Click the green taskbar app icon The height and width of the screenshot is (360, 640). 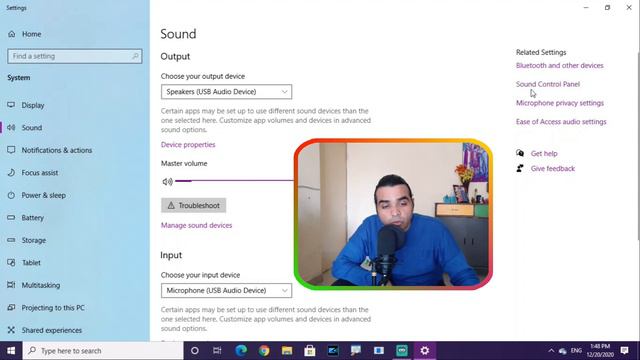(x=402, y=351)
